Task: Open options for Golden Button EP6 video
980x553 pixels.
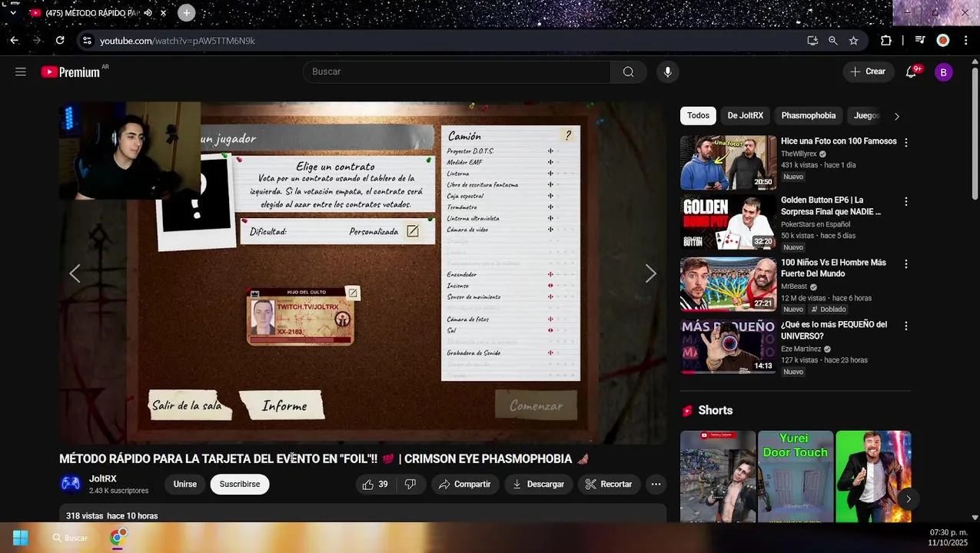Action: [905, 202]
